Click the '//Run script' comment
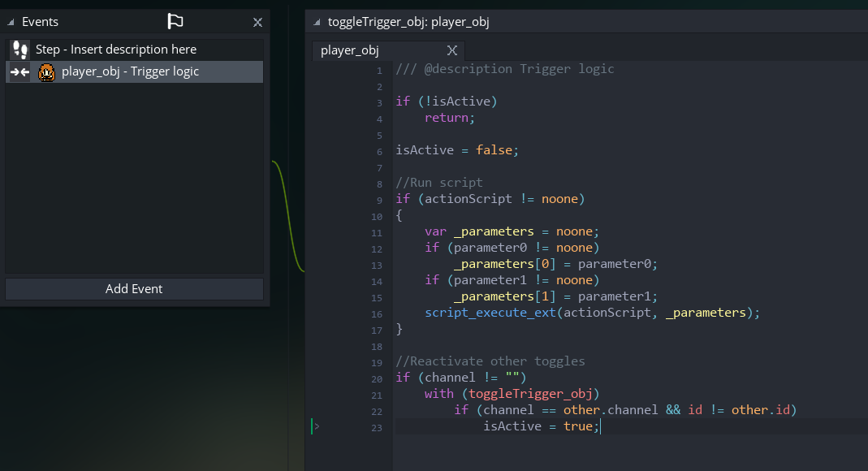Image resolution: width=868 pixels, height=471 pixels. click(439, 183)
